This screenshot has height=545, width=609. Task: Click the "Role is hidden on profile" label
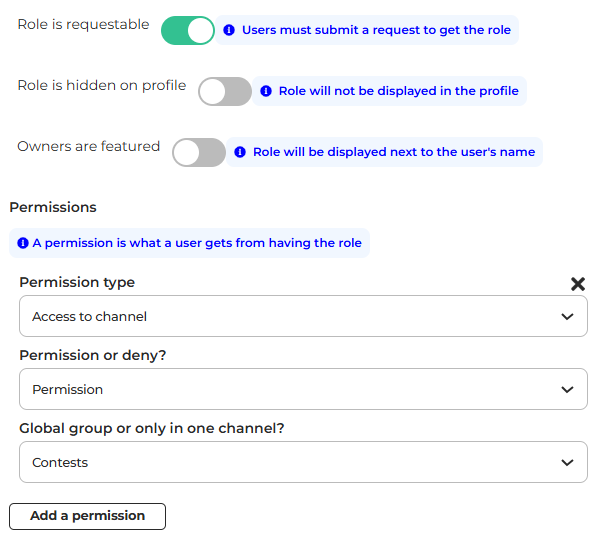[x=102, y=85]
